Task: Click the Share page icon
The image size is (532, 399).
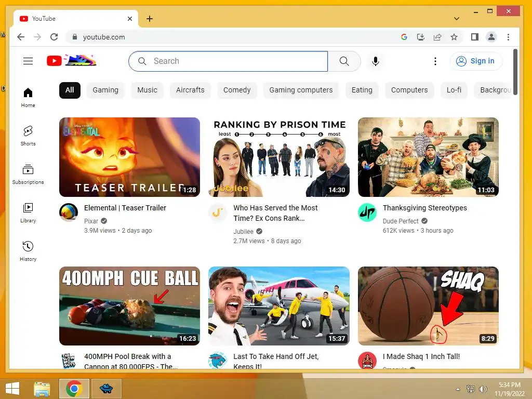Action: click(x=437, y=37)
